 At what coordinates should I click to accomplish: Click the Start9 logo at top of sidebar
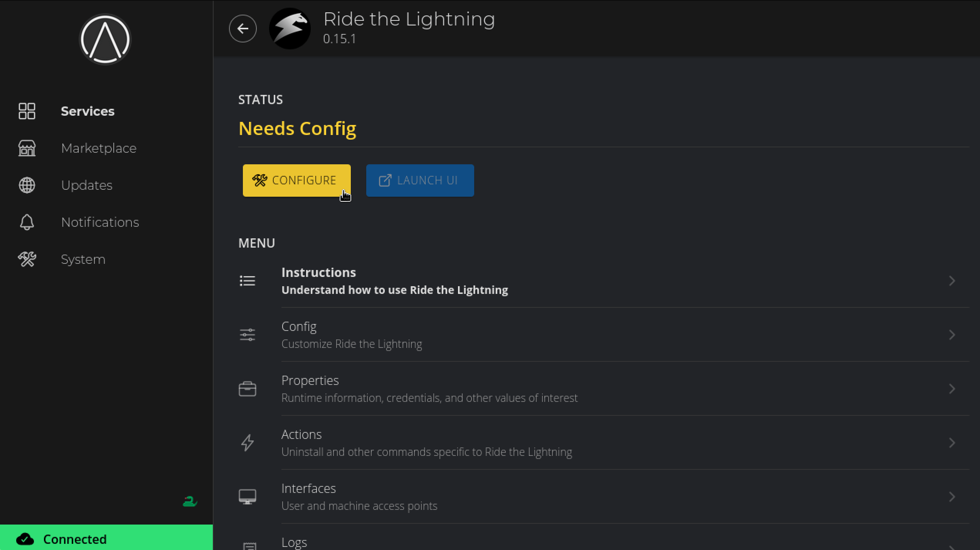pos(105,39)
